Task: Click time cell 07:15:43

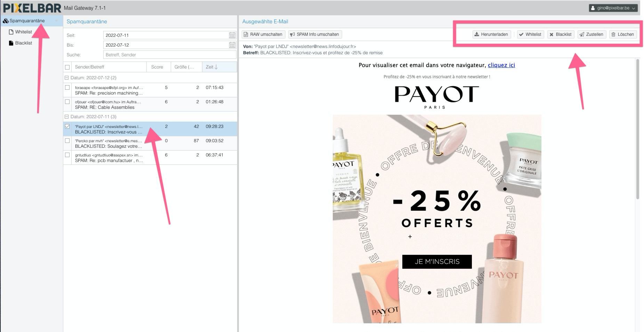Action: click(x=215, y=88)
